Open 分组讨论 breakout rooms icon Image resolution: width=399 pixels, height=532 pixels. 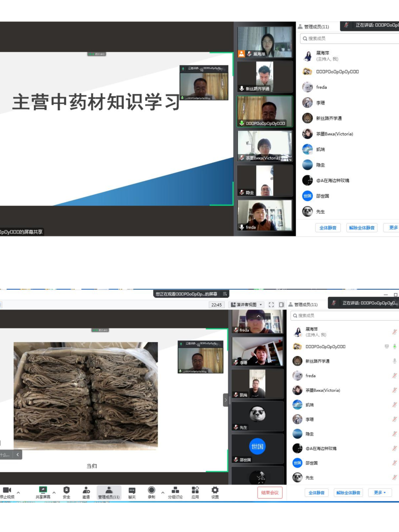click(x=175, y=491)
